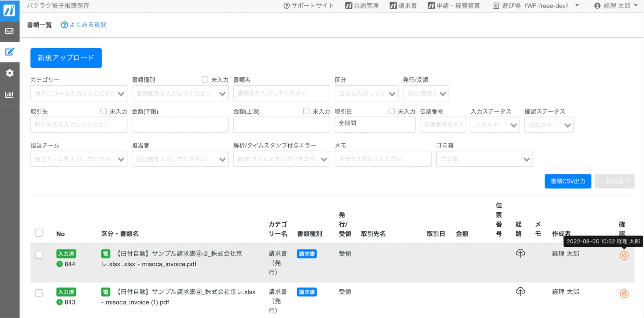Expand the 解析/タイムスタンプ付与エラー dropdown

281,159
